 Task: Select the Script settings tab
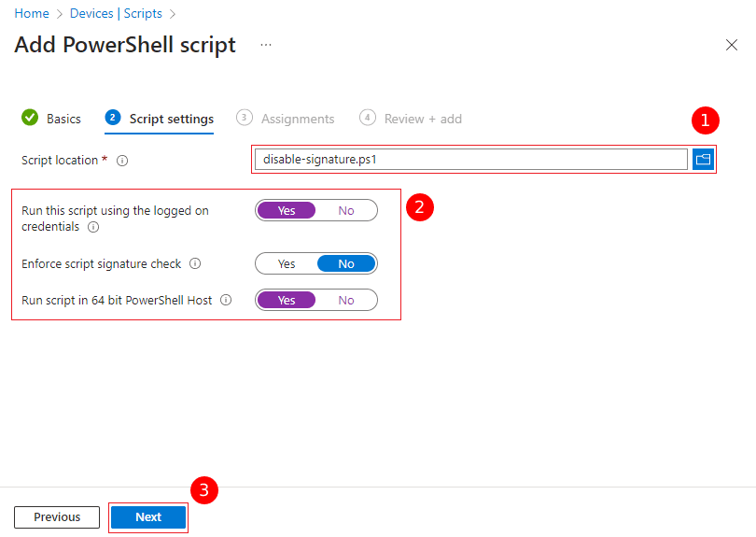pos(171,119)
